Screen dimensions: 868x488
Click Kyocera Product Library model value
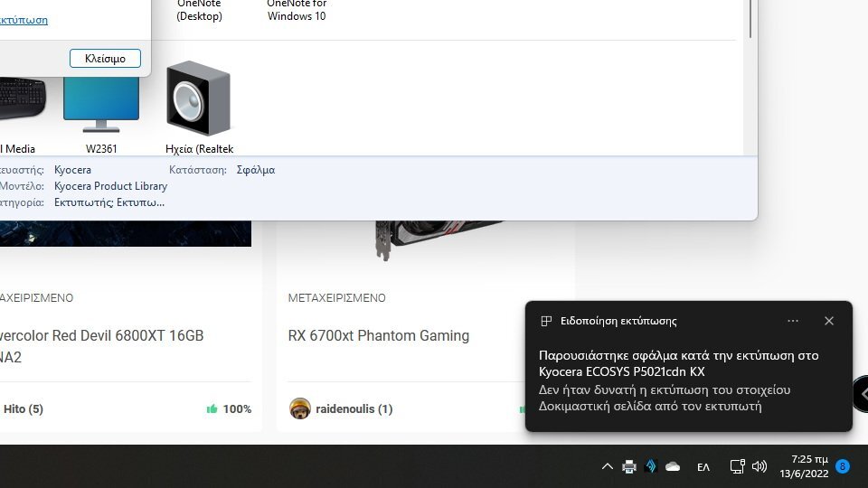[110, 186]
